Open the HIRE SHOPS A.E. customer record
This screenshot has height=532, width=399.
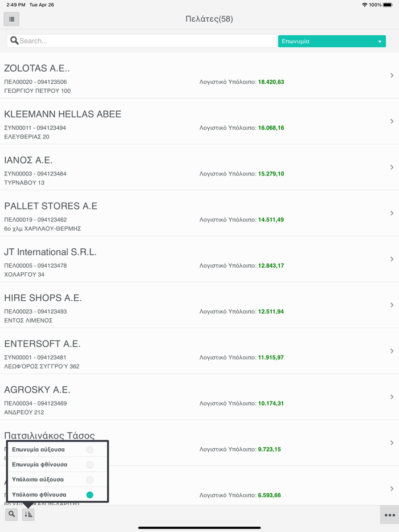[x=392, y=305]
